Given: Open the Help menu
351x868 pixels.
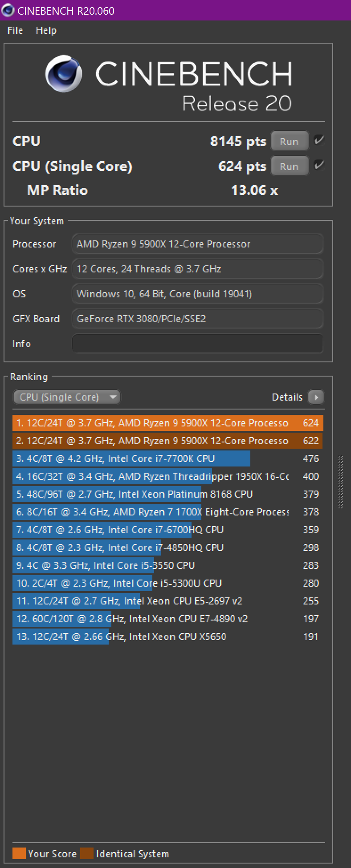Looking at the screenshot, I should pos(46,30).
